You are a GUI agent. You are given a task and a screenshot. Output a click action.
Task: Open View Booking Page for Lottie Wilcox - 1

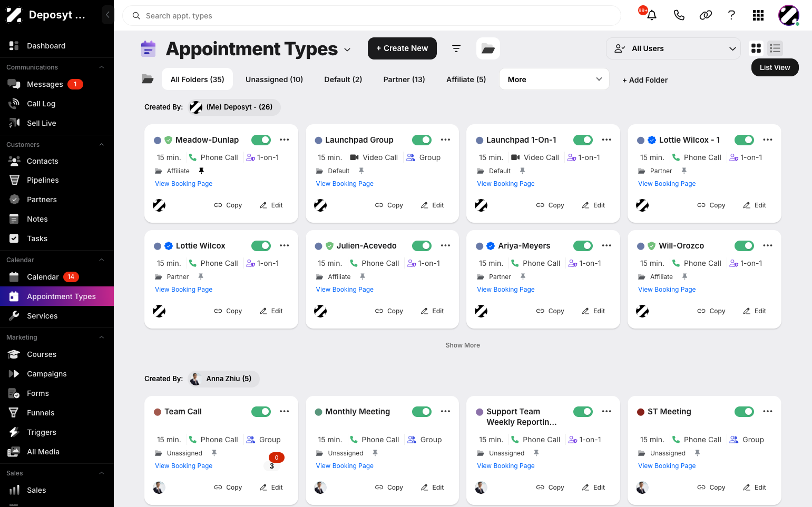tap(667, 184)
